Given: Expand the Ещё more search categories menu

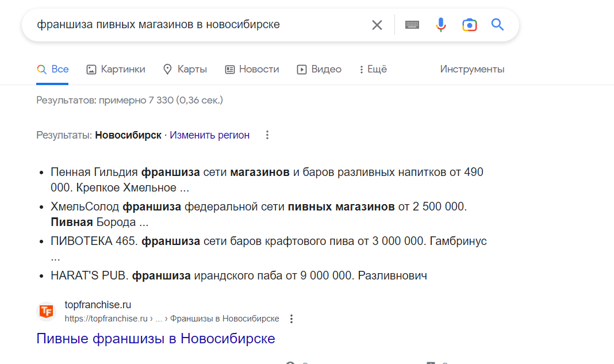Looking at the screenshot, I should [373, 70].
